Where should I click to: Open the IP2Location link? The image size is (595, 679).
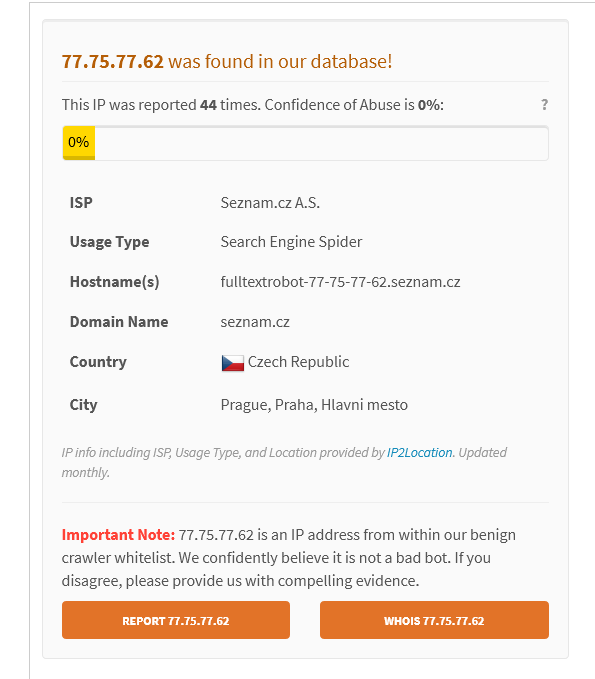419,453
